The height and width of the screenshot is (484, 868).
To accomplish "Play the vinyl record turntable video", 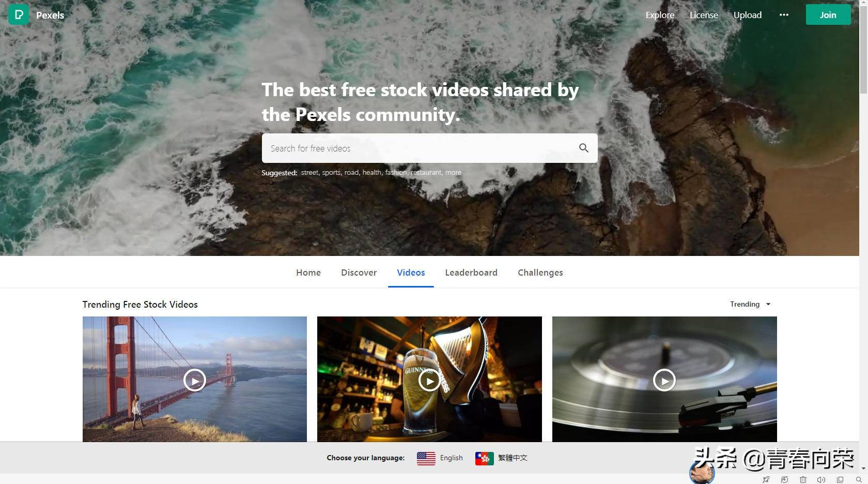I will click(x=664, y=380).
